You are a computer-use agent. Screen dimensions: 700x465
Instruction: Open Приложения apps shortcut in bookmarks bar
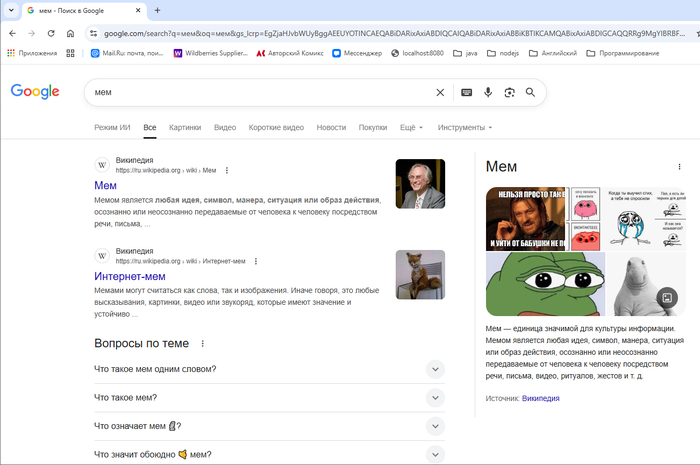(x=32, y=53)
